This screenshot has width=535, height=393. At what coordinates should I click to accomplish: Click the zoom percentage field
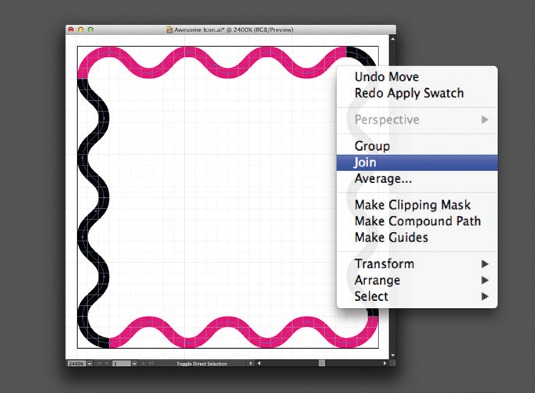[77, 364]
